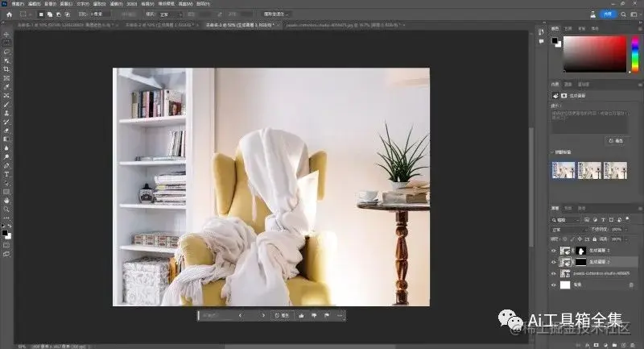This screenshot has width=644, height=349.
Task: Hide the white Background layer
Action: (x=554, y=285)
